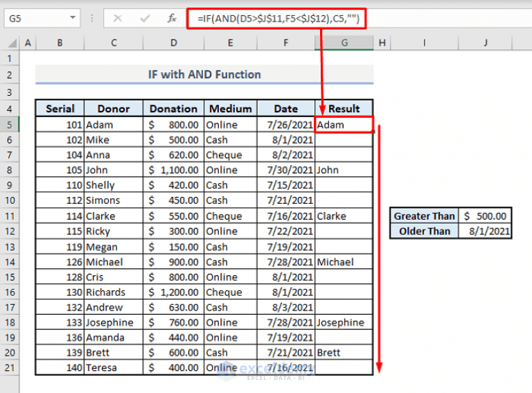Select column B header
532x393 pixels.
(60, 43)
